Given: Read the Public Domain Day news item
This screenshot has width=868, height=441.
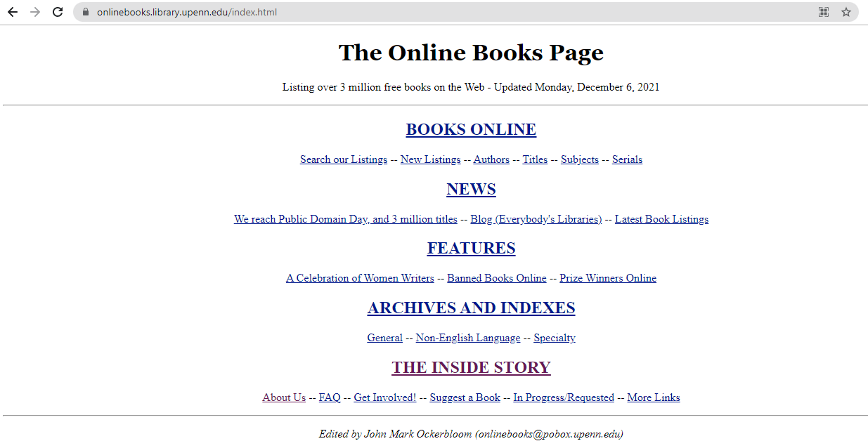Looking at the screenshot, I should [346, 219].
